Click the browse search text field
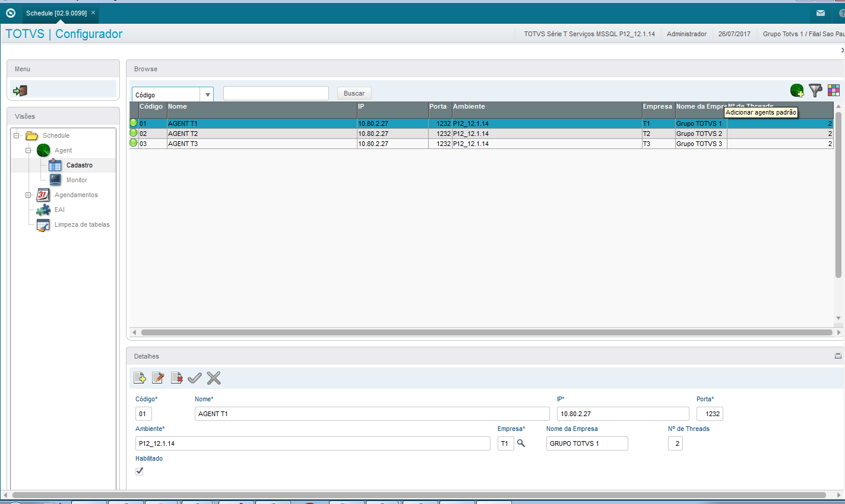This screenshot has height=504, width=845. (276, 93)
